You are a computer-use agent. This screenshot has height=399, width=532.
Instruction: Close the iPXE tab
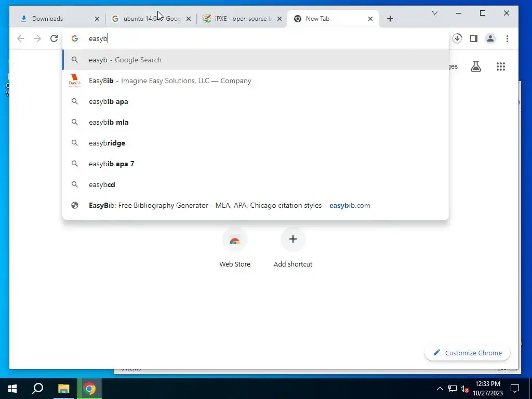pyautogui.click(x=280, y=19)
